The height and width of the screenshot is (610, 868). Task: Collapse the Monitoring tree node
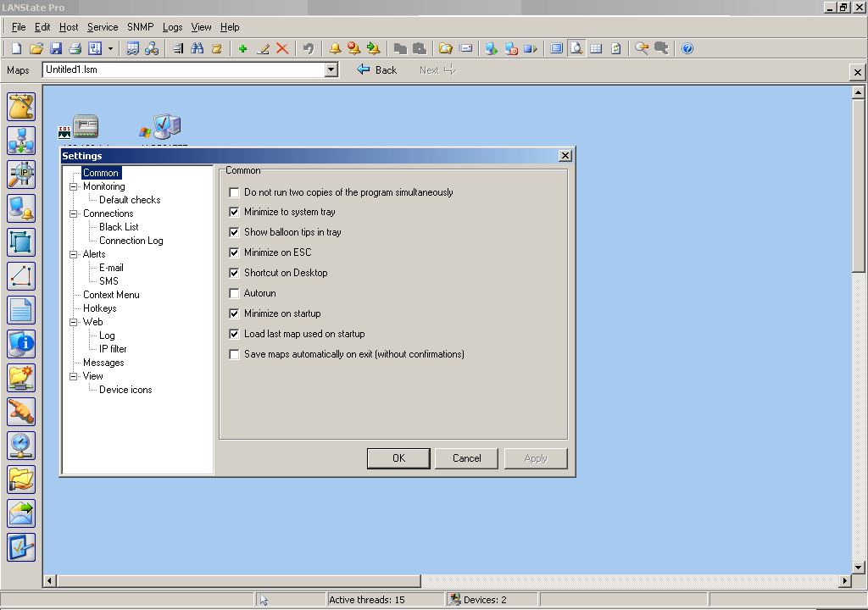[x=73, y=186]
